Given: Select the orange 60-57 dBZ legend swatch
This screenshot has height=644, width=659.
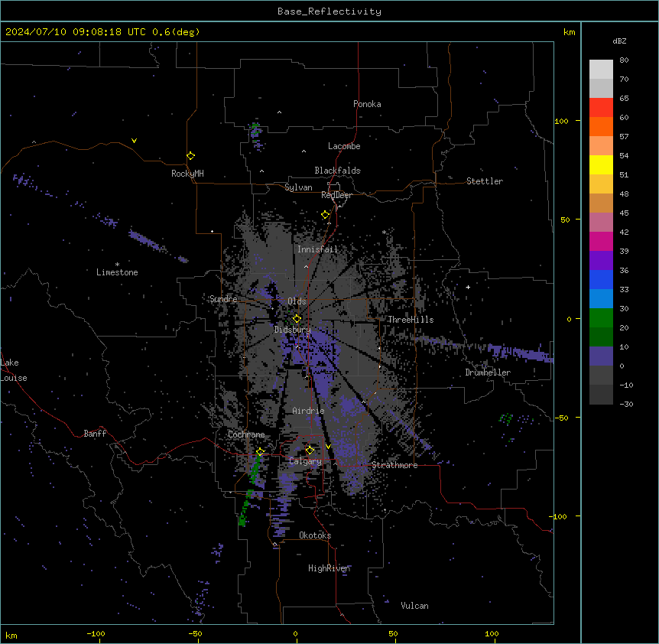Looking at the screenshot, I should [x=601, y=126].
